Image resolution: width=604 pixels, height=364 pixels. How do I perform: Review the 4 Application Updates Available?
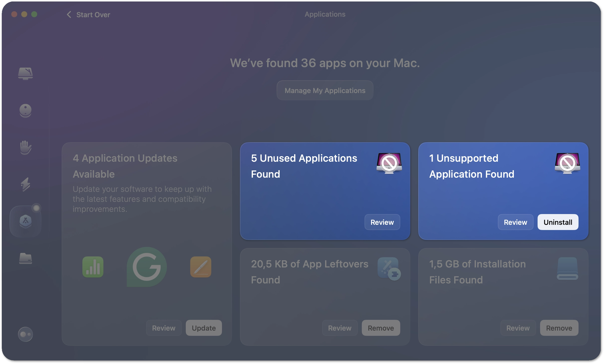coord(164,327)
